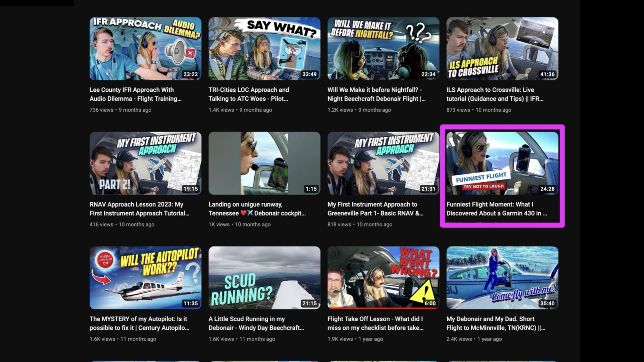The width and height of the screenshot is (644, 362).
Task: Click the '416 views • 10 months ago' text
Action: tap(122, 224)
